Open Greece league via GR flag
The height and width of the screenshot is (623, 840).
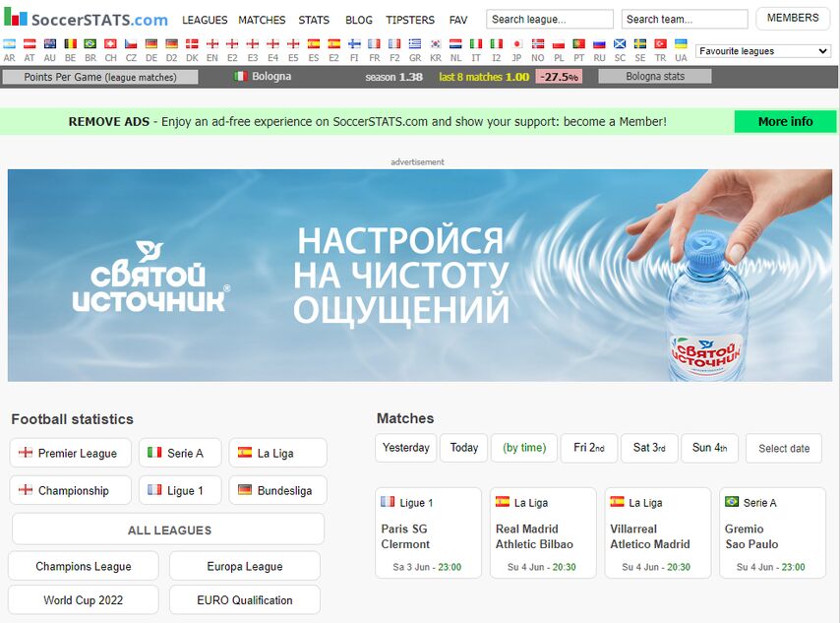[x=415, y=44]
